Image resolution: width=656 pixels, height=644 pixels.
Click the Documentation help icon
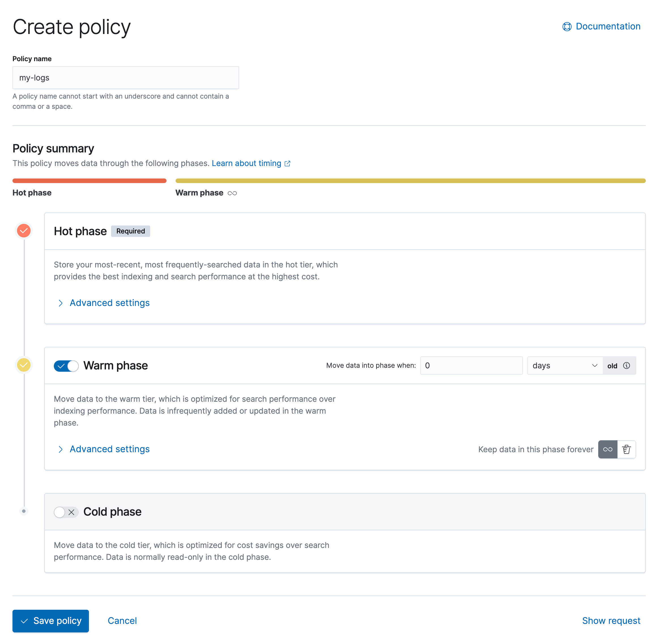click(567, 26)
